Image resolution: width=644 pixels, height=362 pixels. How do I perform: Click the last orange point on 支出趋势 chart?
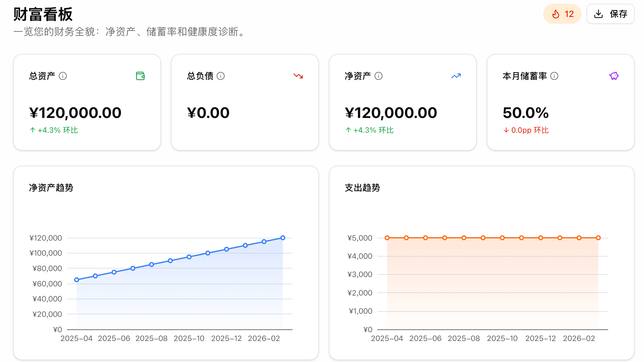click(x=598, y=238)
